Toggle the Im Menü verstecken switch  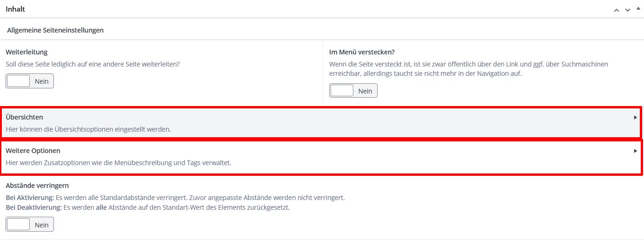[353, 91]
